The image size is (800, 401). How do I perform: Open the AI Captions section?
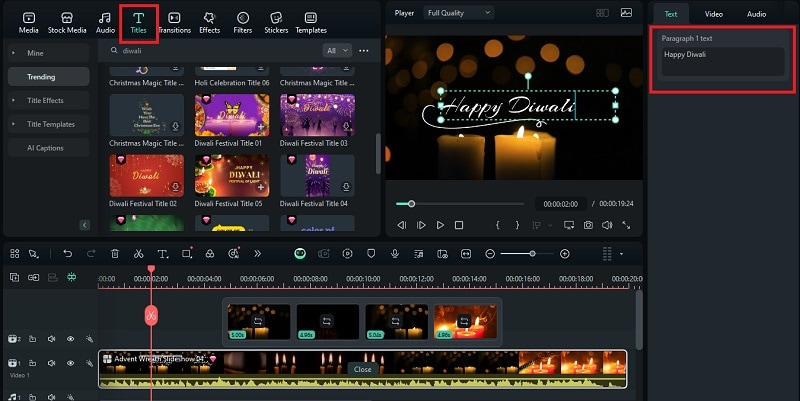coord(48,148)
